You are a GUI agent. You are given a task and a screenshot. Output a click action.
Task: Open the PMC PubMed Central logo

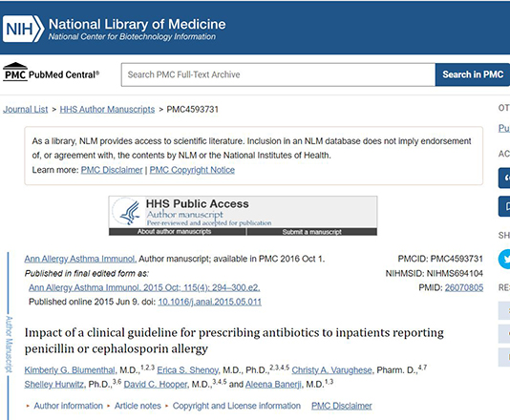[51, 72]
